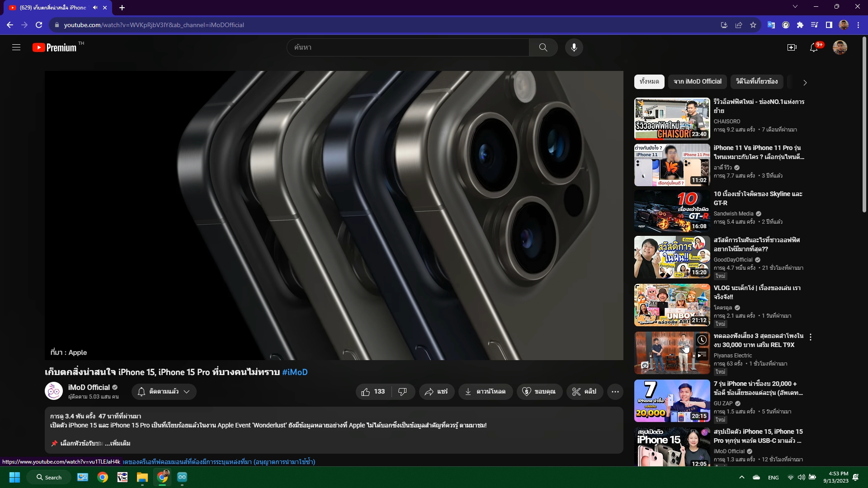This screenshot has height=488, width=868.
Task: Add REL T9X video to queue icon
Action: (x=702, y=355)
